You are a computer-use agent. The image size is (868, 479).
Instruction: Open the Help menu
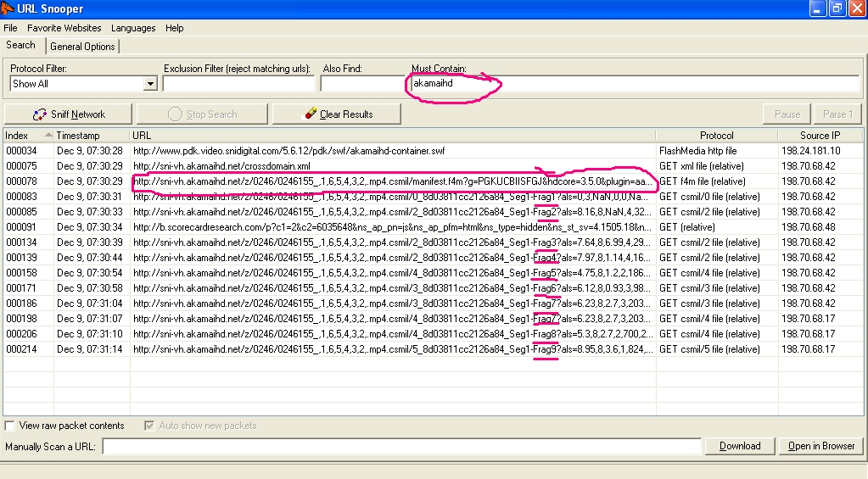[175, 28]
